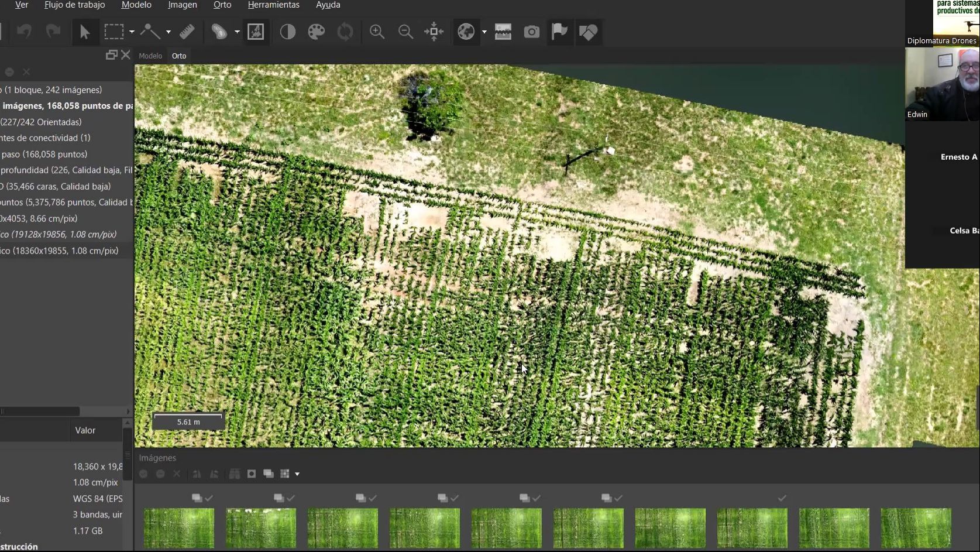The image size is (980, 552).
Task: Switch to the Modelo tab
Action: [150, 56]
